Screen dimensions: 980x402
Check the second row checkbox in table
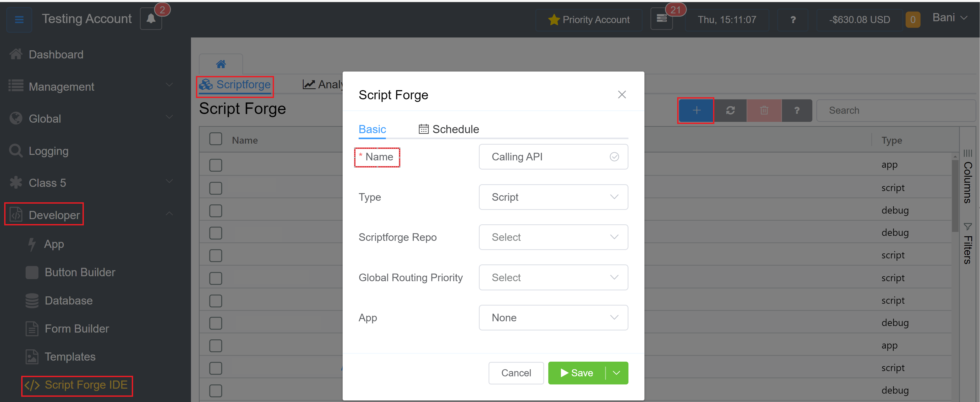216,188
